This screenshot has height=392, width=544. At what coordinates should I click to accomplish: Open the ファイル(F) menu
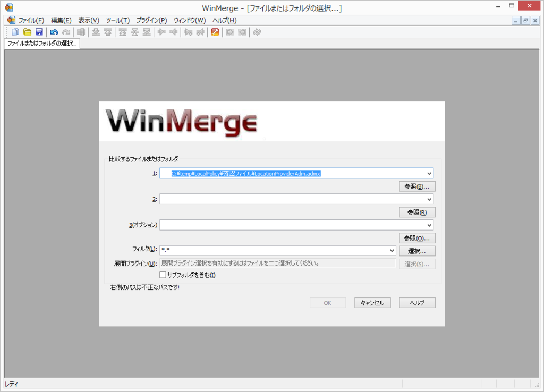point(31,21)
